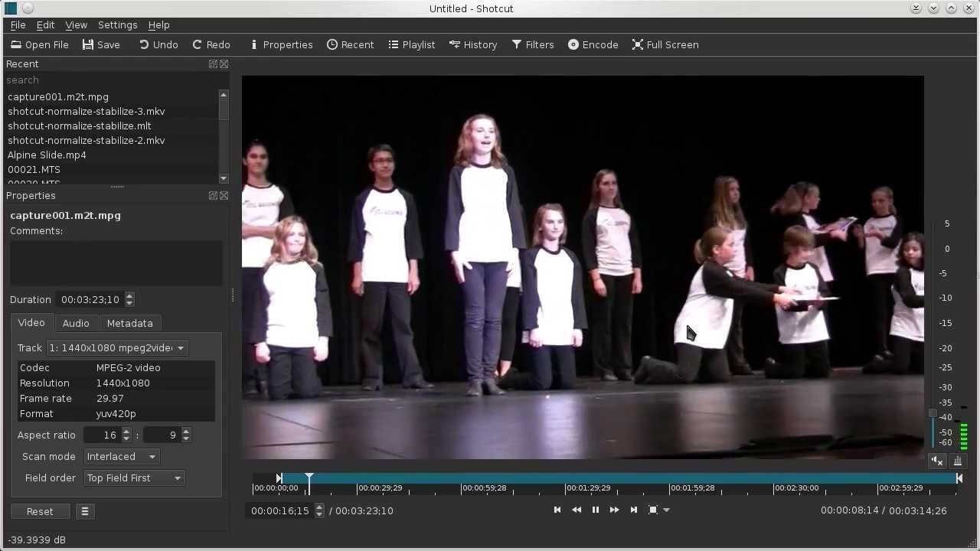Open the Help menu

click(x=158, y=25)
